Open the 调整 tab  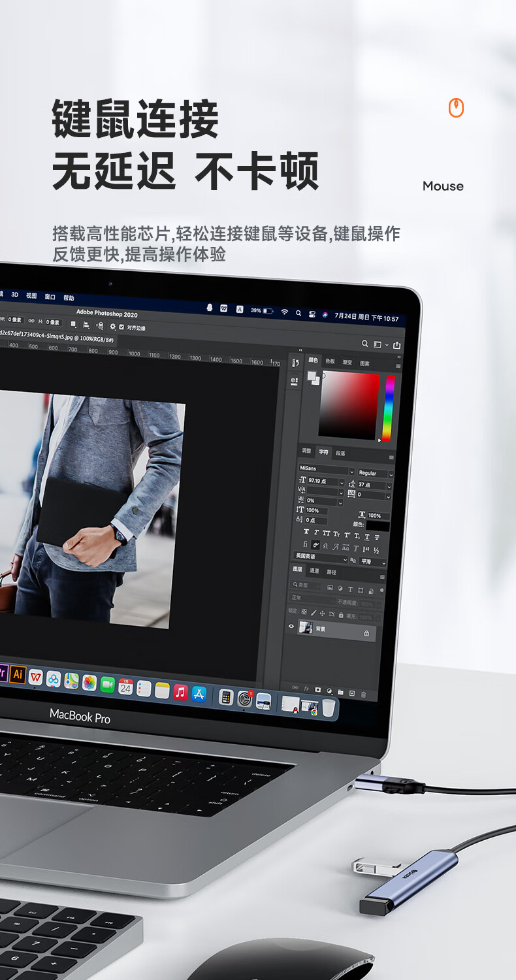tap(306, 450)
